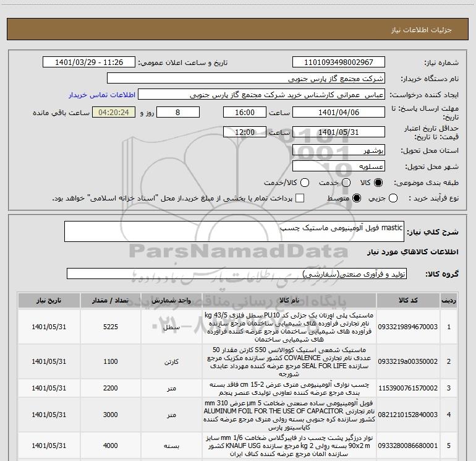Click price validity date 1401/05/31

point(339,132)
